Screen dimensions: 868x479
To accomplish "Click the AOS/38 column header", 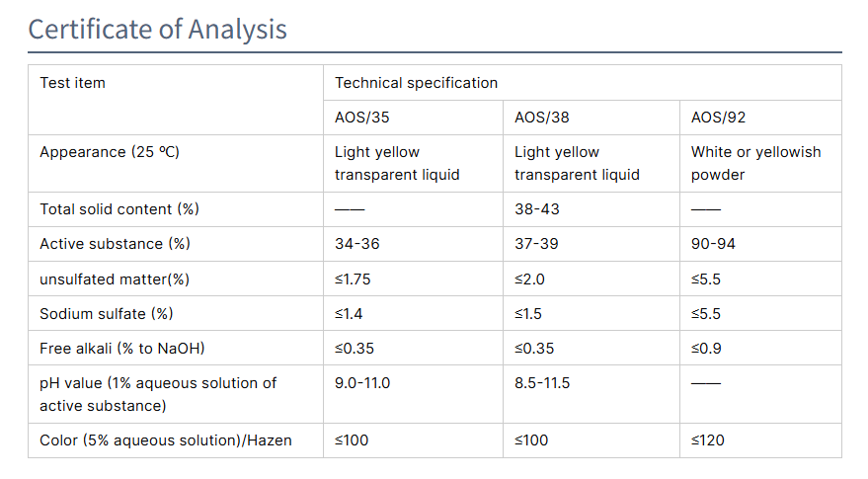I will click(541, 118).
